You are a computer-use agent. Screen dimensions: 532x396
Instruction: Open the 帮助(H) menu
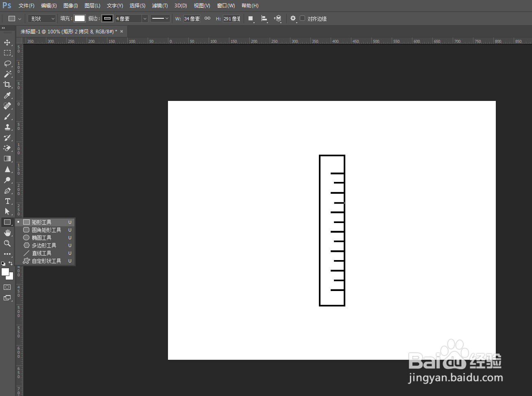250,6
